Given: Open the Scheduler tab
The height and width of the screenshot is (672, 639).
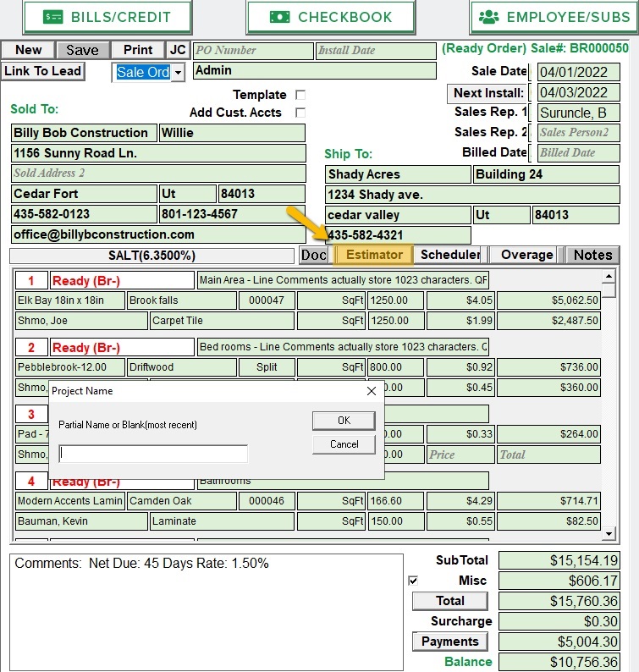Looking at the screenshot, I should click(x=450, y=255).
